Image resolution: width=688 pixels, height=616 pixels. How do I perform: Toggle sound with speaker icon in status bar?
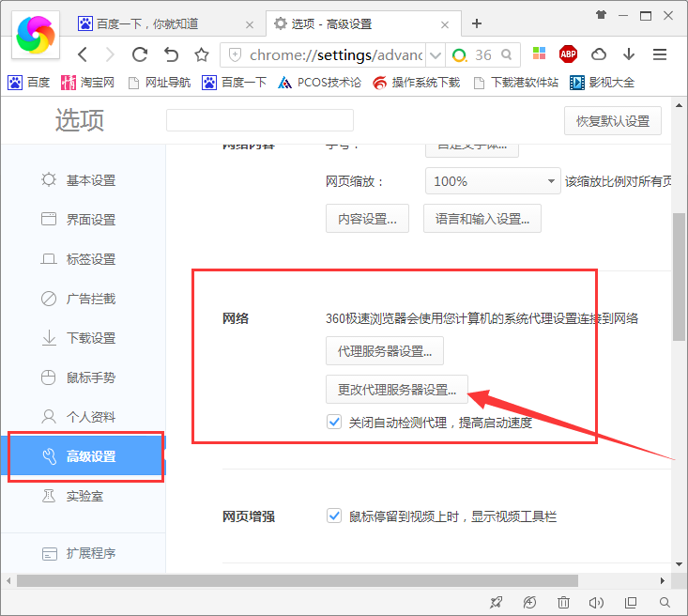pos(596,603)
